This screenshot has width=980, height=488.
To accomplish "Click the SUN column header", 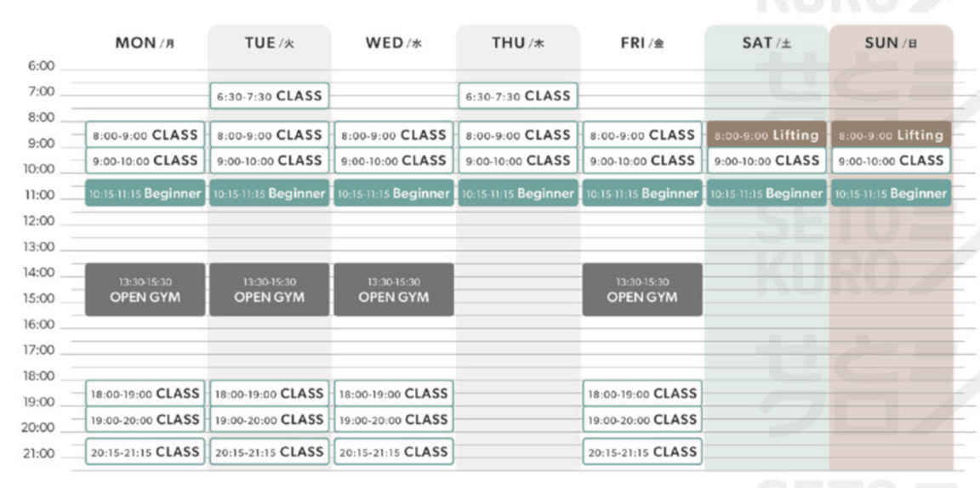I will [891, 43].
